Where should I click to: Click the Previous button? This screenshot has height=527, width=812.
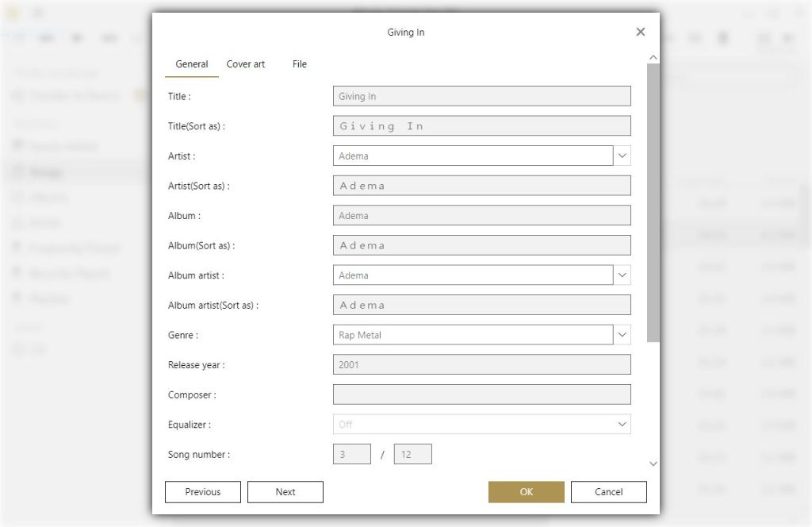[x=203, y=492]
